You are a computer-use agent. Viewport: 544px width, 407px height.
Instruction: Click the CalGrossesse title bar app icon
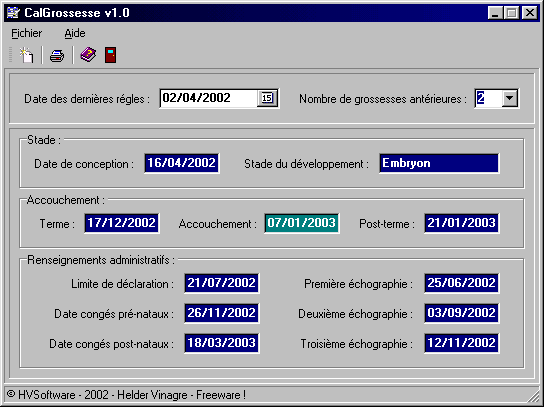coord(14,13)
